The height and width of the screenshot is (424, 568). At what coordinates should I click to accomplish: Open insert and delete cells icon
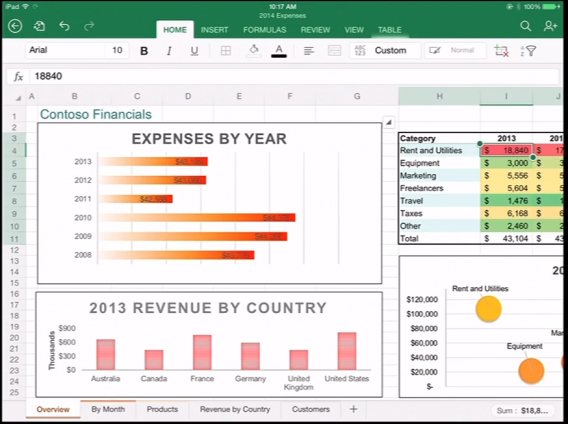(501, 51)
